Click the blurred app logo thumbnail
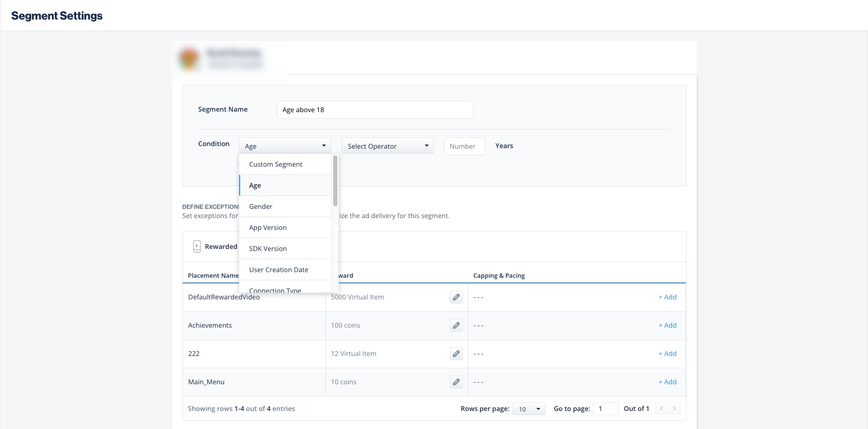Screen dimensions: 868x429 pyautogui.click(x=189, y=59)
